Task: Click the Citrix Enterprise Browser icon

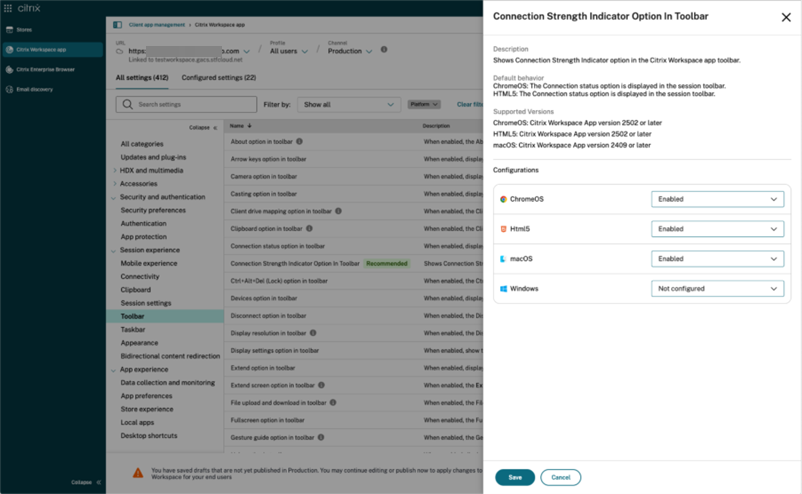Action: (10, 70)
